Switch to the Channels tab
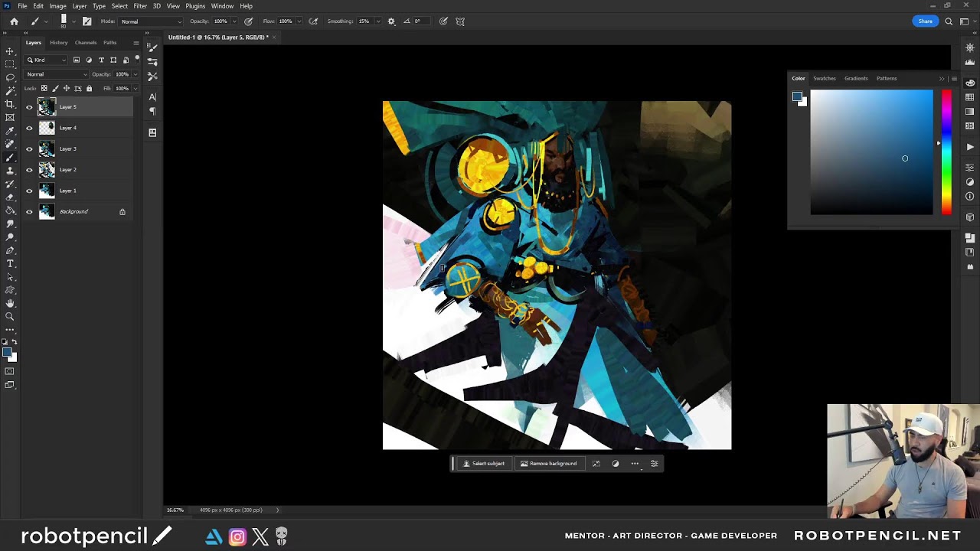The width and height of the screenshot is (980, 551). point(86,43)
